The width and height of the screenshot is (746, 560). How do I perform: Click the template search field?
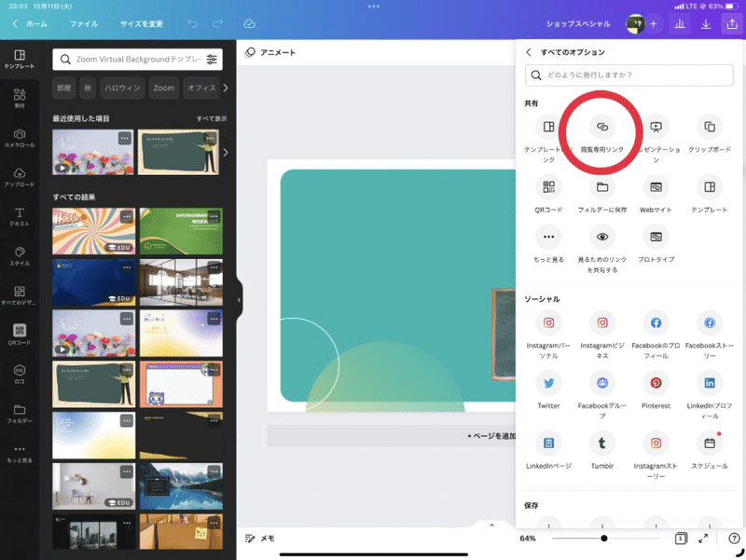(x=137, y=60)
